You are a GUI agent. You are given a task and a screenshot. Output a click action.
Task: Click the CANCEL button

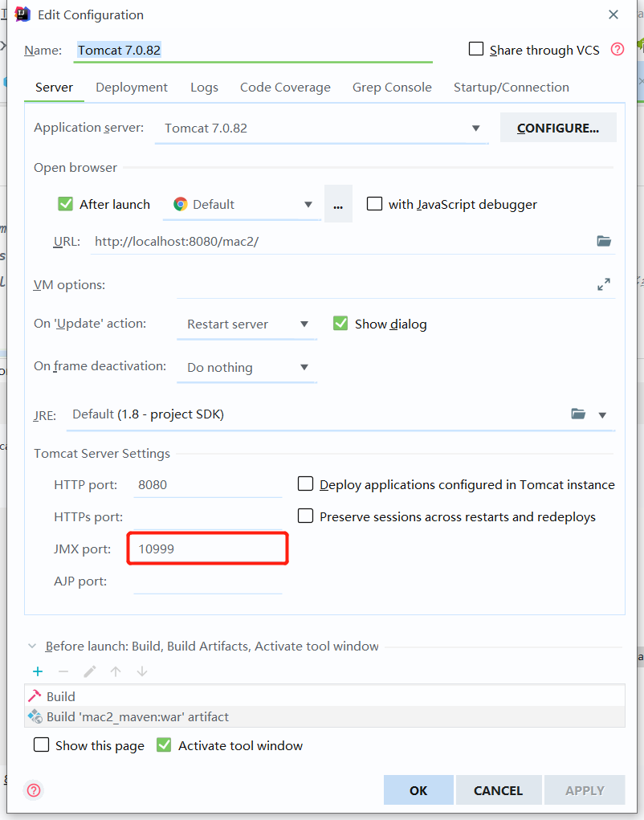498,790
